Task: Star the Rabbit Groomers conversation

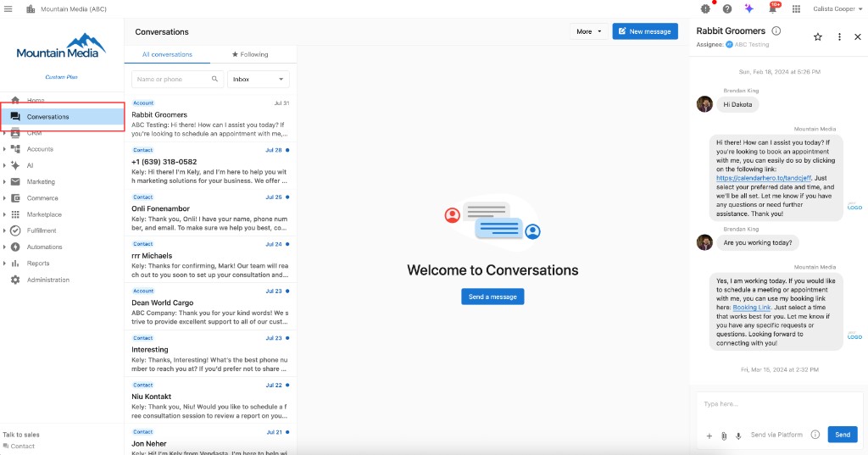Action: tap(818, 37)
